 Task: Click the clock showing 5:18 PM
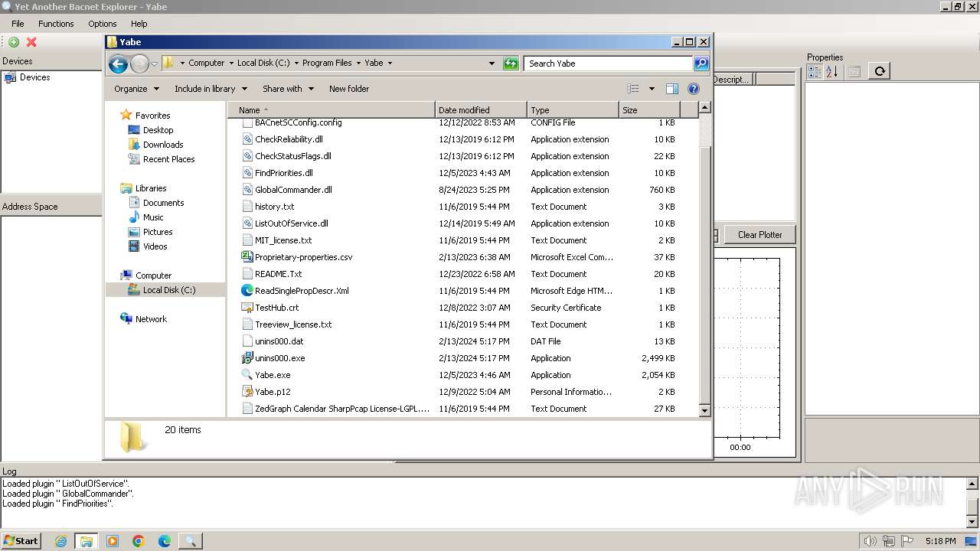tap(940, 541)
